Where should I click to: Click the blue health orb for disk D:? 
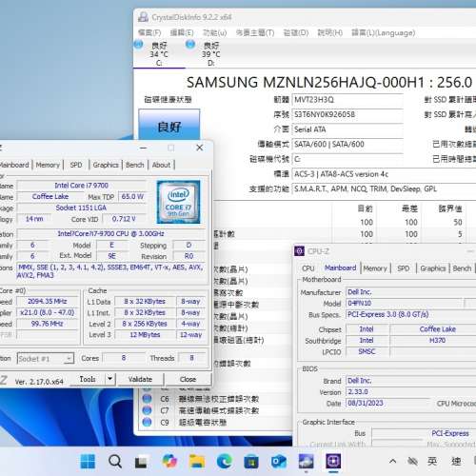190,44
